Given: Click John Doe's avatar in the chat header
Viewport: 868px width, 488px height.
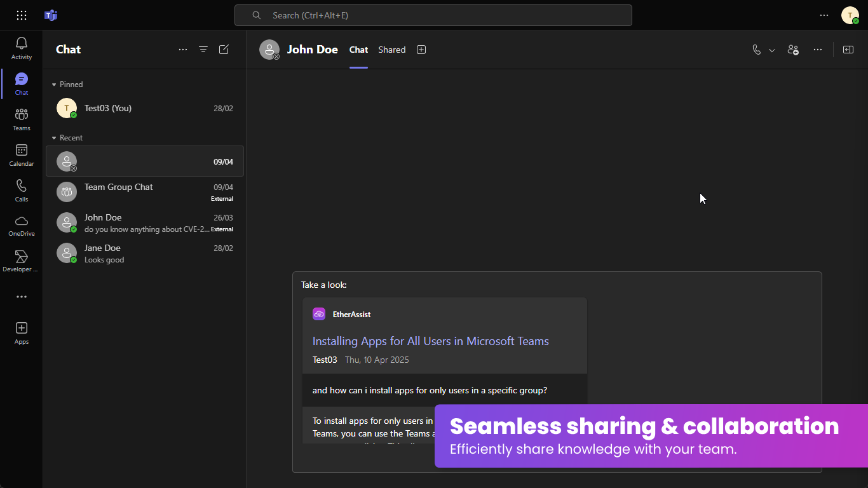Looking at the screenshot, I should point(269,50).
